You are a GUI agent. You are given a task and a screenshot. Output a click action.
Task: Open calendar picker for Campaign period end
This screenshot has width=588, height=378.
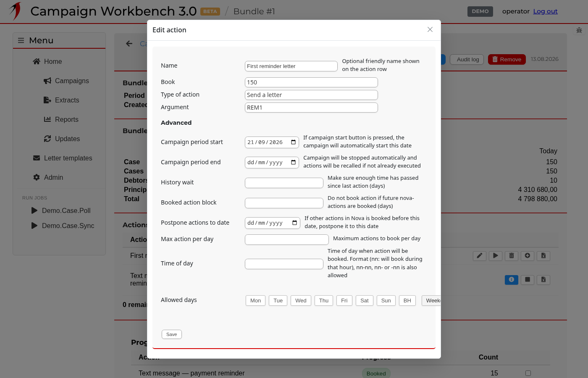293,163
